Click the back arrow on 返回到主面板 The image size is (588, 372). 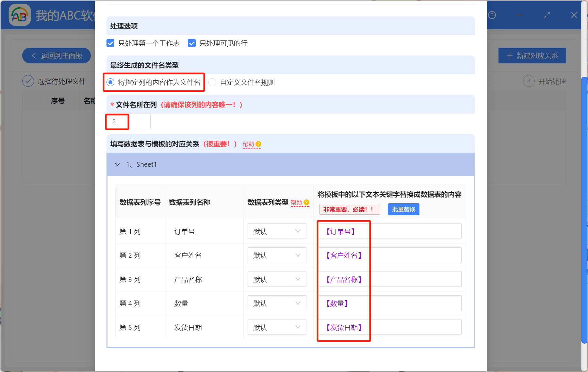point(33,55)
